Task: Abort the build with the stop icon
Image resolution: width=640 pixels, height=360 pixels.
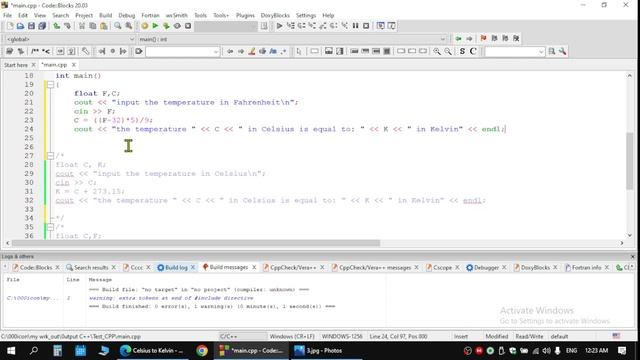Action: pyautogui.click(x=188, y=26)
